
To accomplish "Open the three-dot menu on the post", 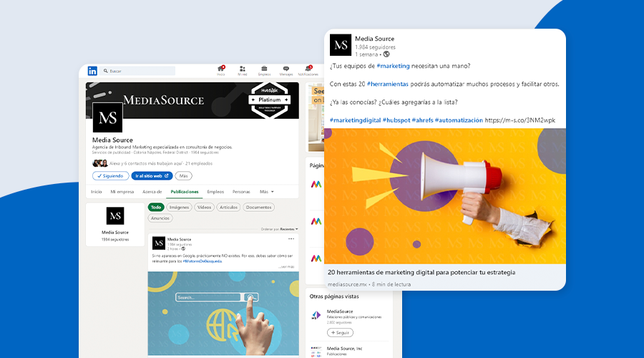I will [x=291, y=239].
